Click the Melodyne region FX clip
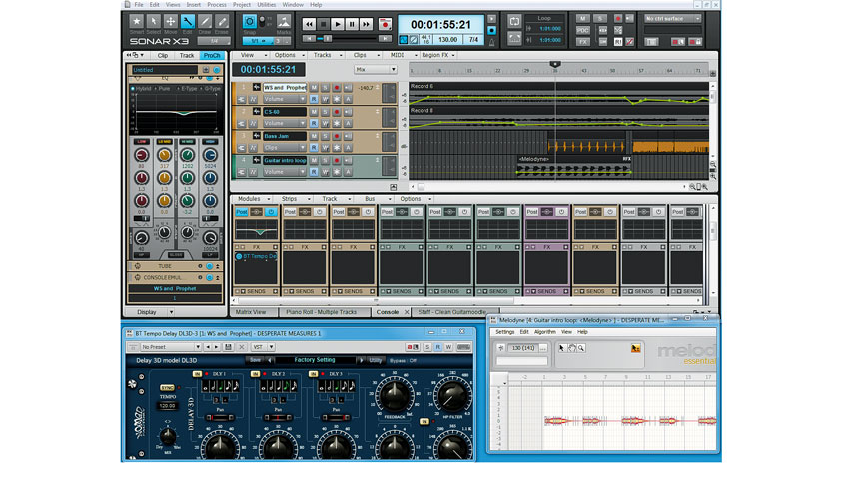This screenshot has width=849, height=504. point(574,168)
